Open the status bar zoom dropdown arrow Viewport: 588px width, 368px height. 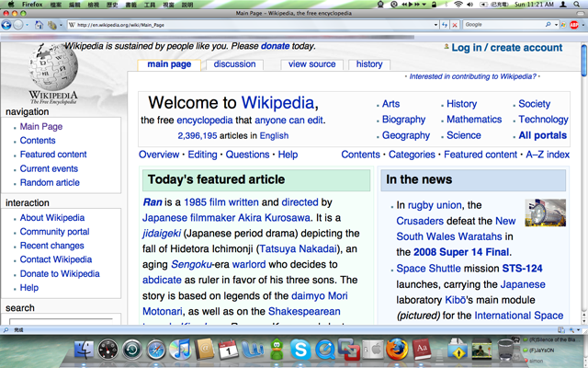[x=579, y=329]
